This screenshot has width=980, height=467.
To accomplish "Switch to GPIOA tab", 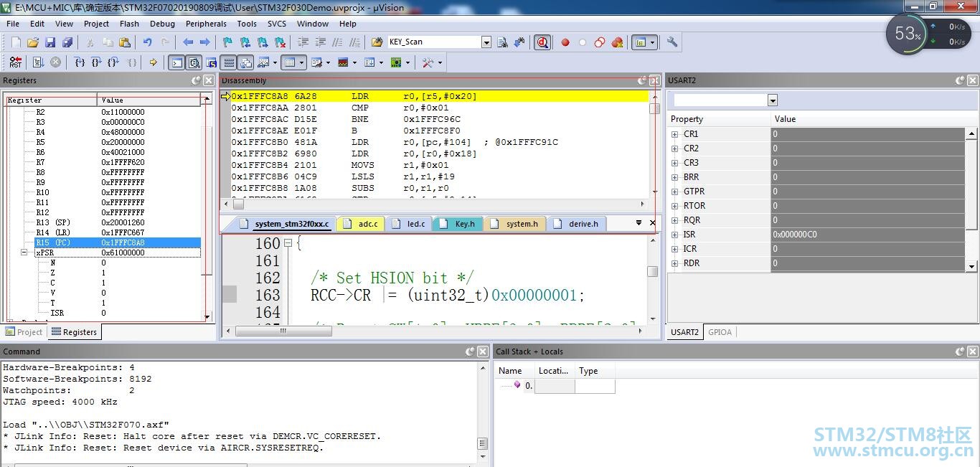I will (720, 332).
